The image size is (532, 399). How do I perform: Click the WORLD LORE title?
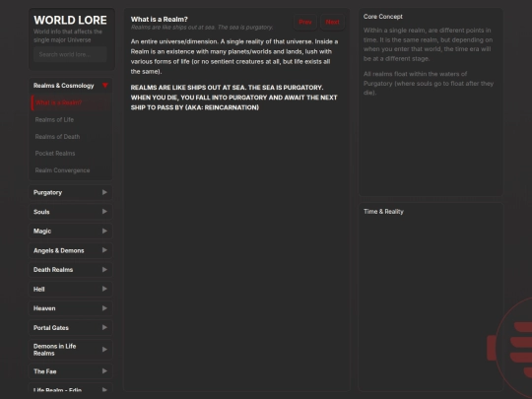click(x=70, y=20)
